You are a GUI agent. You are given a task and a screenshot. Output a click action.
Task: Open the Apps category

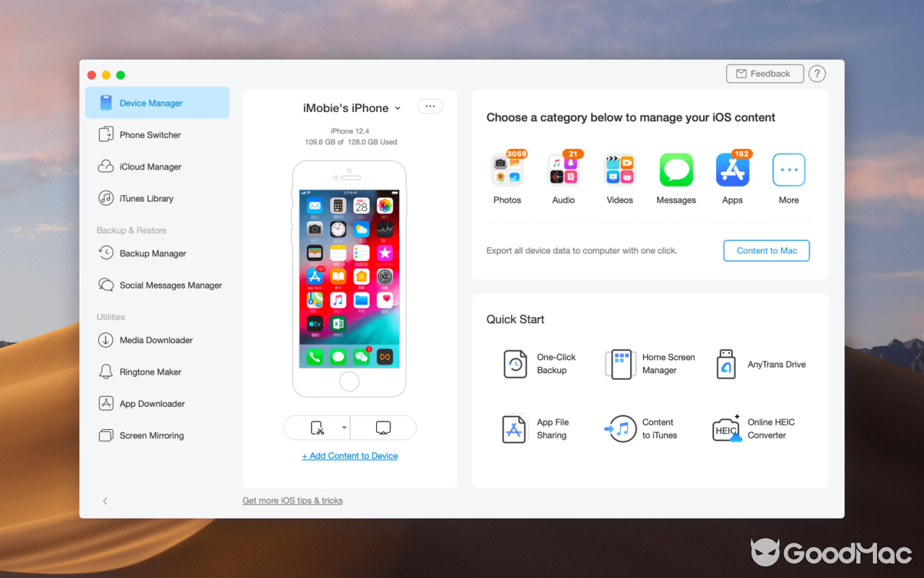pyautogui.click(x=732, y=169)
